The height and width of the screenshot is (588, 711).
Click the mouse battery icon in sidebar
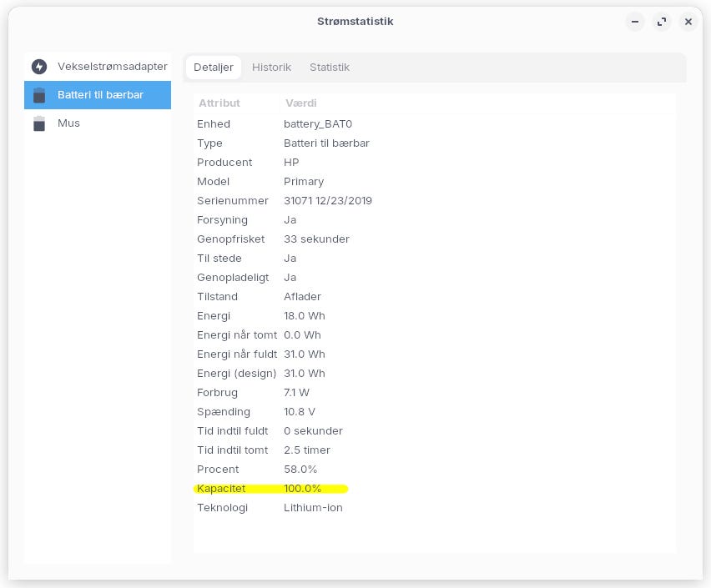point(39,123)
